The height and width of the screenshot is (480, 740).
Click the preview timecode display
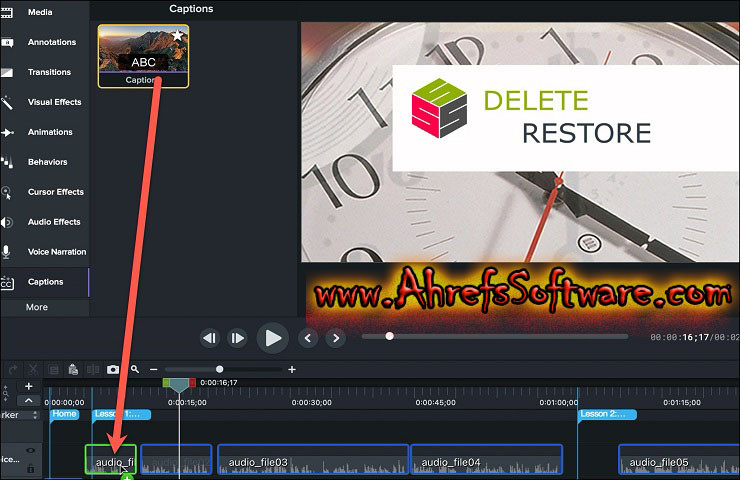coord(695,337)
